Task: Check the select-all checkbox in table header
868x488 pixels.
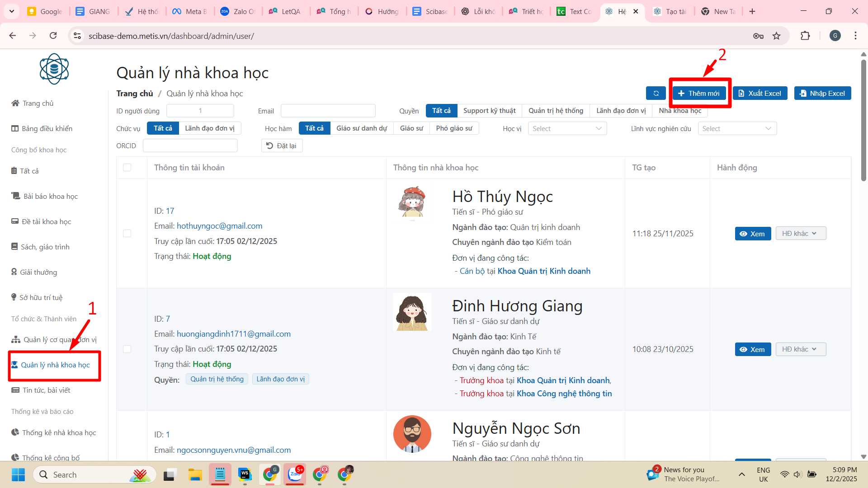Action: click(127, 168)
